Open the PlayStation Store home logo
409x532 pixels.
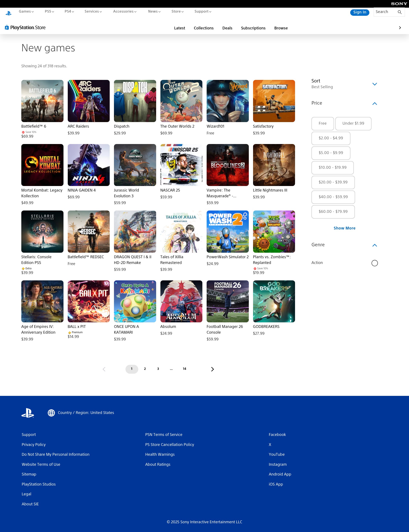point(25,27)
